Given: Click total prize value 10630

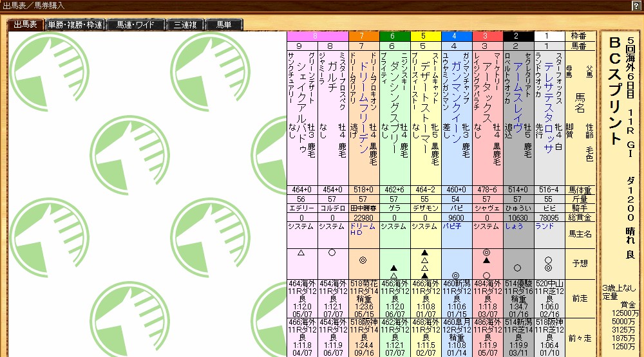Looking at the screenshot, I should [x=518, y=217].
